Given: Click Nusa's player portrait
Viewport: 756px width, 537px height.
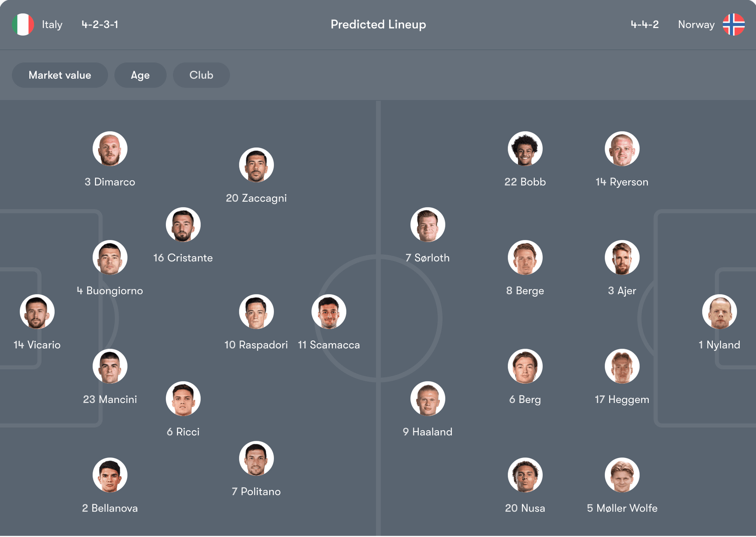Looking at the screenshot, I should pos(525,475).
